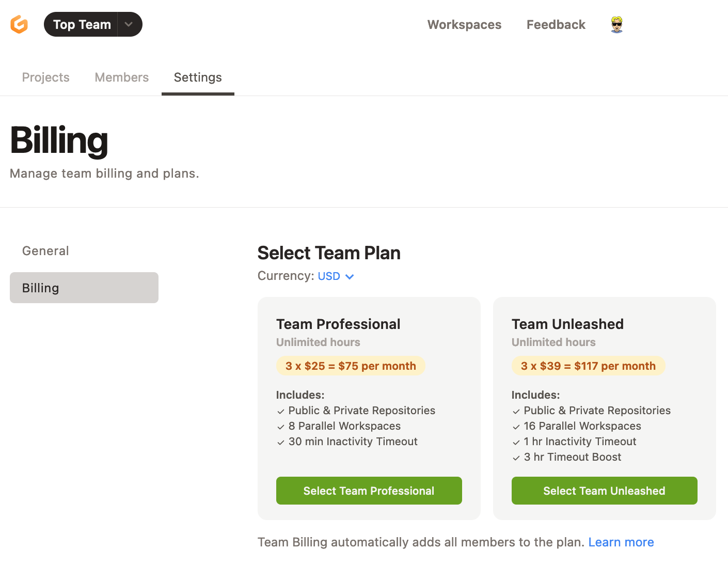Viewport: 728px width, 565px height.
Task: Open Workspaces in top navigation
Action: (464, 24)
